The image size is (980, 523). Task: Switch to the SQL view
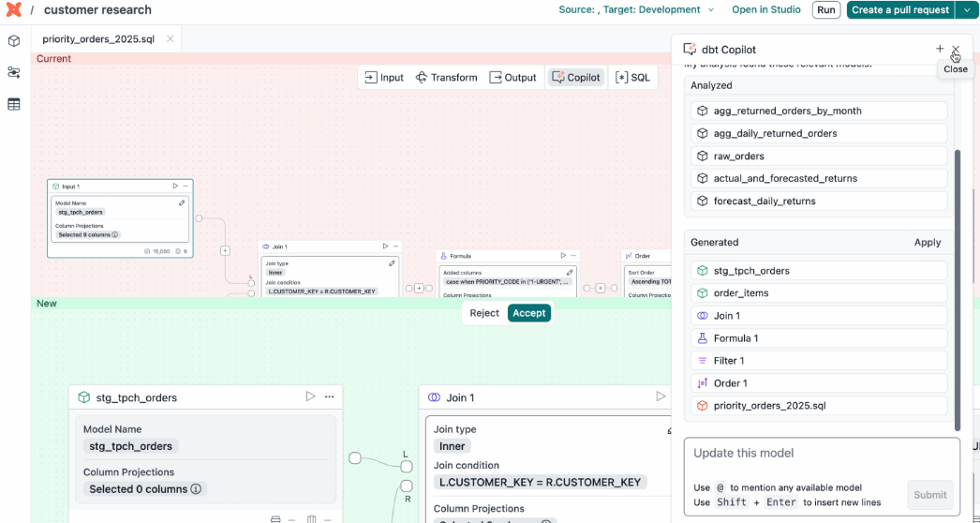click(x=632, y=78)
